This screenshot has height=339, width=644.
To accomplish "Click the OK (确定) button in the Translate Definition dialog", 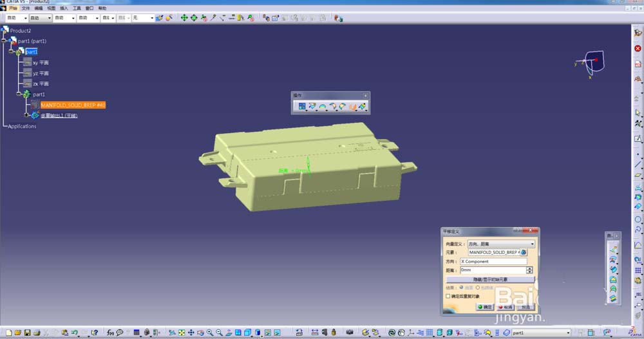I will point(485,307).
